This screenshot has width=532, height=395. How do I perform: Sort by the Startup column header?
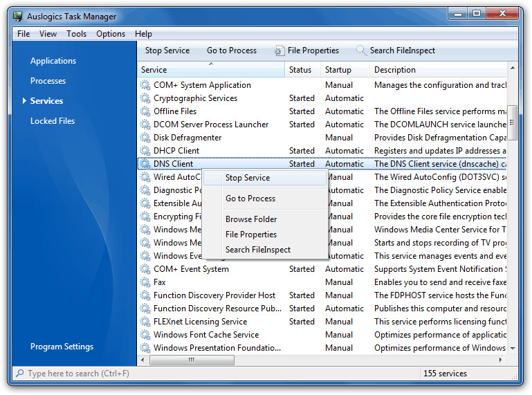tap(345, 70)
